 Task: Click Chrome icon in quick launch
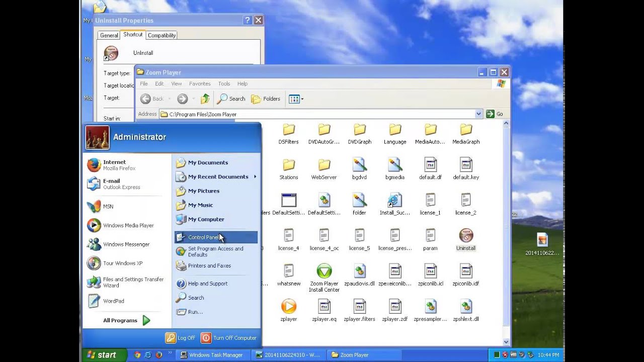click(137, 355)
